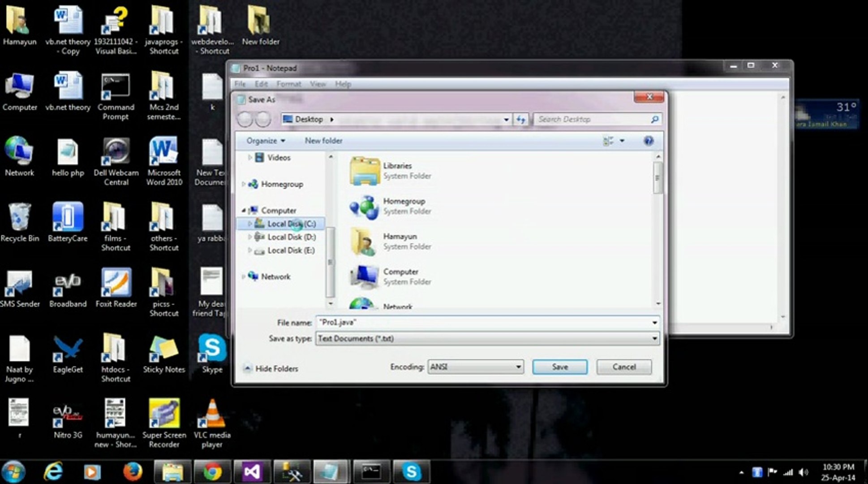Screen dimensions: 868x484
Task: Click the Save button
Action: click(x=559, y=367)
